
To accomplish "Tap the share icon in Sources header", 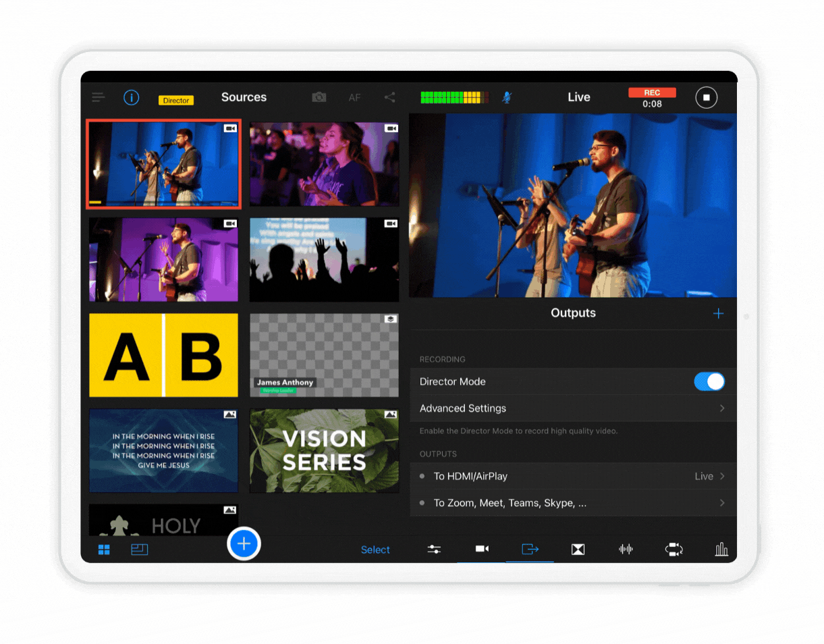I will [x=390, y=97].
